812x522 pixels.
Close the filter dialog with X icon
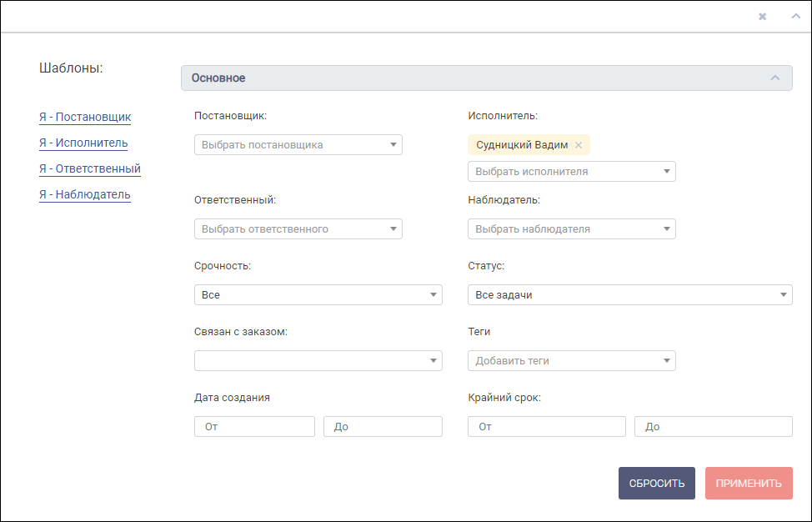pyautogui.click(x=762, y=17)
